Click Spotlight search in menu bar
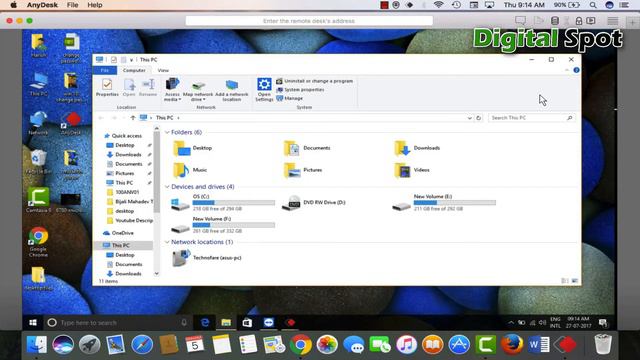Viewport: 640px width, 360px height. click(x=593, y=5)
